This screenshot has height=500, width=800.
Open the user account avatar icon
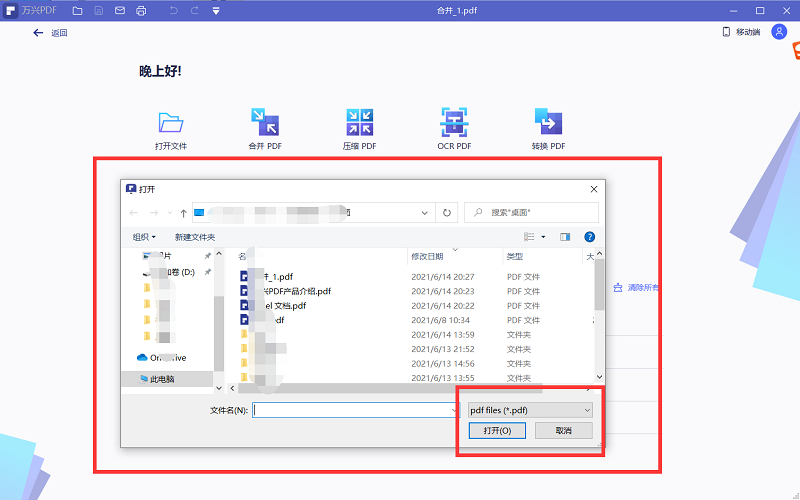point(779,32)
